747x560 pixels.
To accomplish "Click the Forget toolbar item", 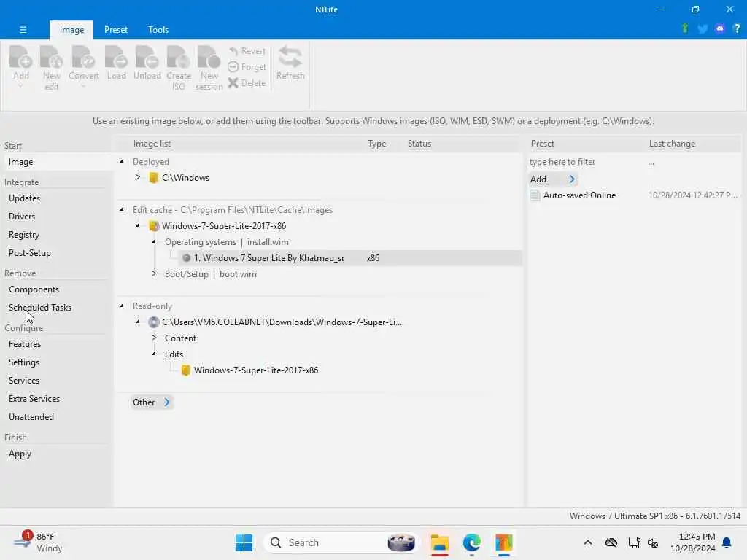I will coord(247,66).
